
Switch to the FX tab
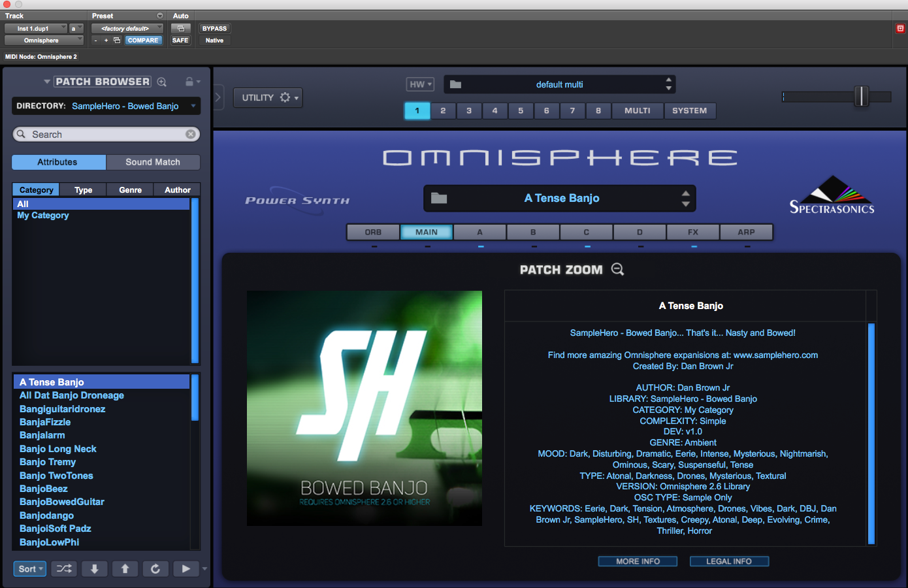692,232
